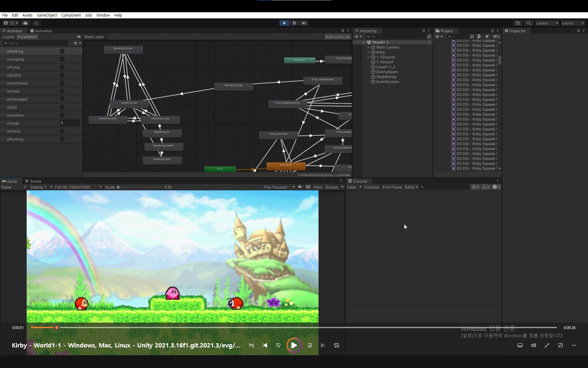The width and height of the screenshot is (588, 368).
Task: Toggle Mute Audio in Game view
Action: coord(300,187)
